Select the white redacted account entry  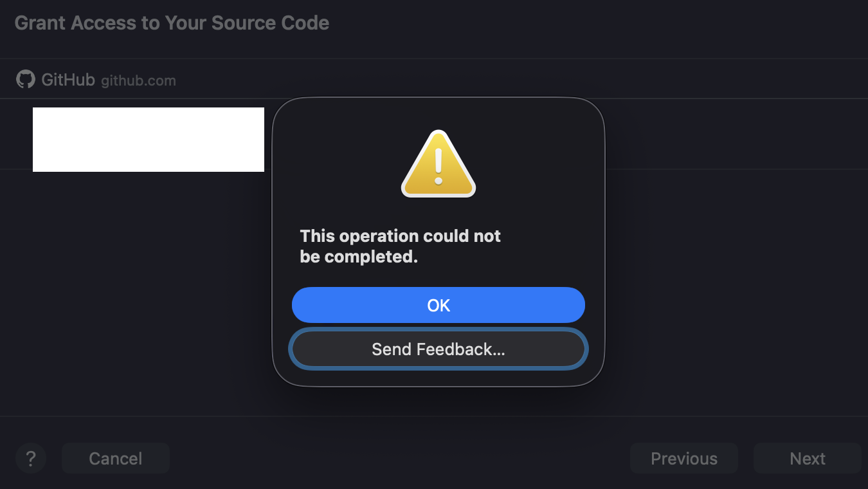[x=149, y=140]
